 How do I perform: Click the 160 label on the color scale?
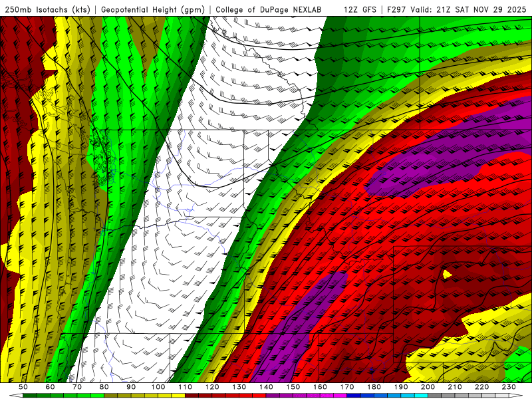[320, 387]
